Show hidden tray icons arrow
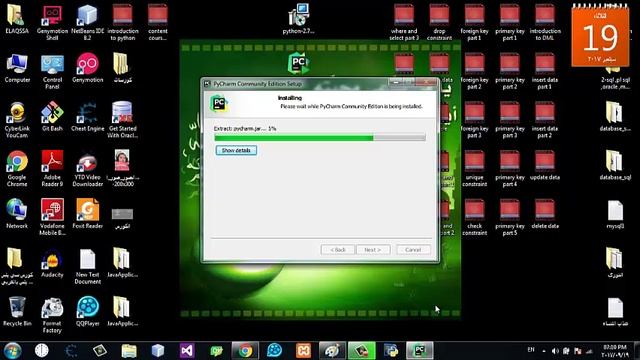This screenshot has width=640, height=360. coord(544,351)
